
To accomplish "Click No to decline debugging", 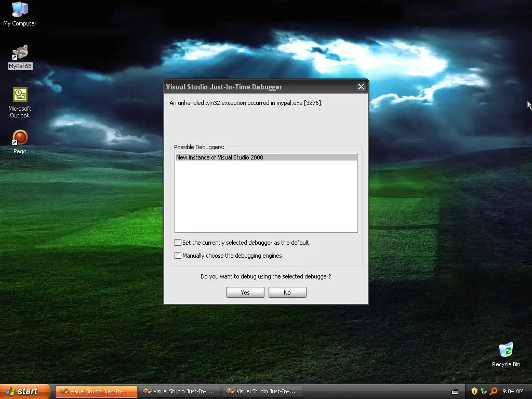I will pyautogui.click(x=287, y=292).
